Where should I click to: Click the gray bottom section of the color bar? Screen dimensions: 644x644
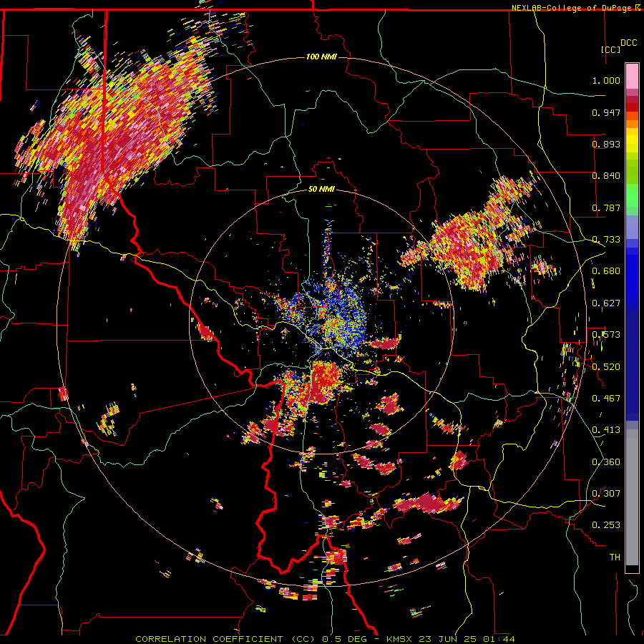pyautogui.click(x=632, y=497)
